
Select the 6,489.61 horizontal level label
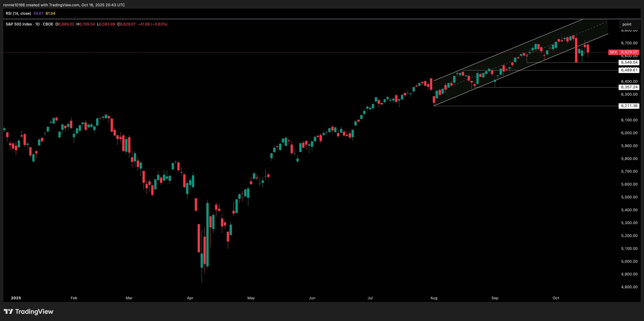pyautogui.click(x=629, y=70)
